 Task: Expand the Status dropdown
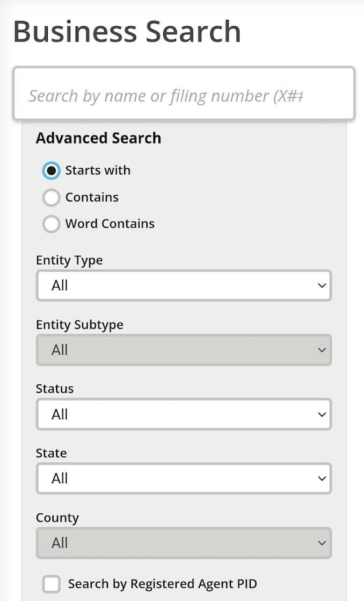pos(184,414)
